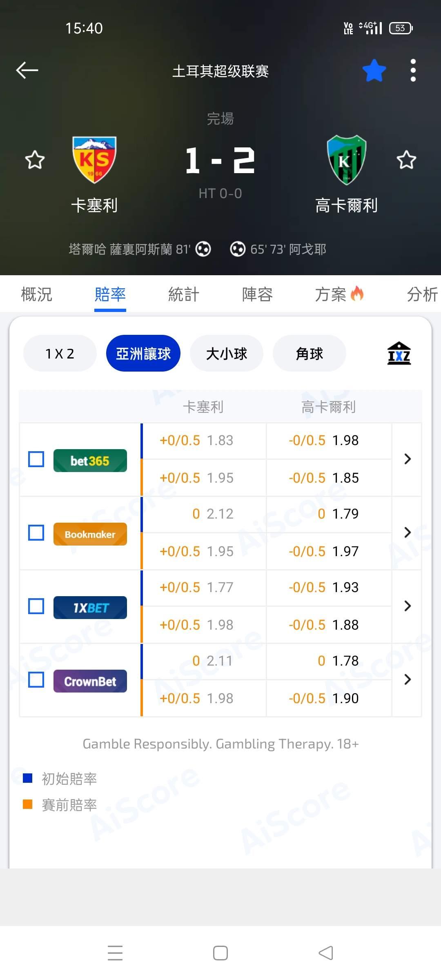The height and width of the screenshot is (980, 441).
Task: Tap the 卡塞利 team name under crest
Action: point(94,205)
